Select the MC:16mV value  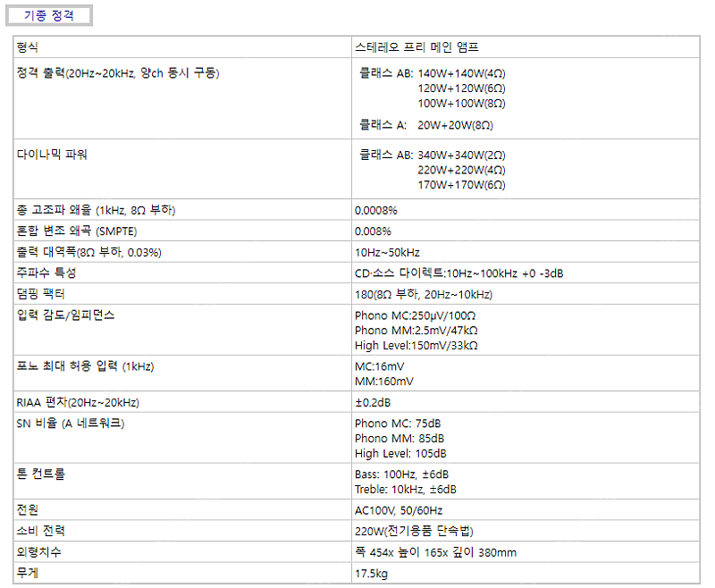379,366
